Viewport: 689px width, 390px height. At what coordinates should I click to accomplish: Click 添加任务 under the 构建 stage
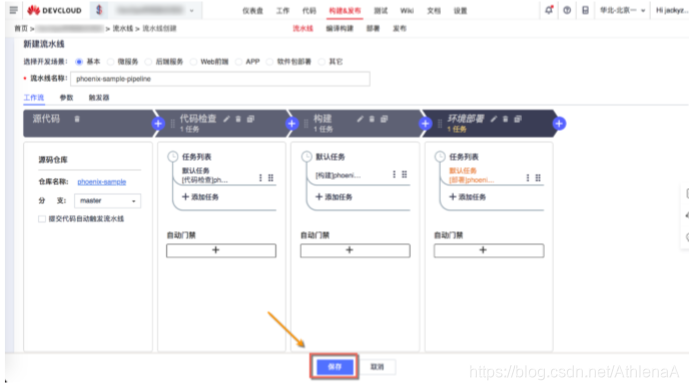(334, 197)
